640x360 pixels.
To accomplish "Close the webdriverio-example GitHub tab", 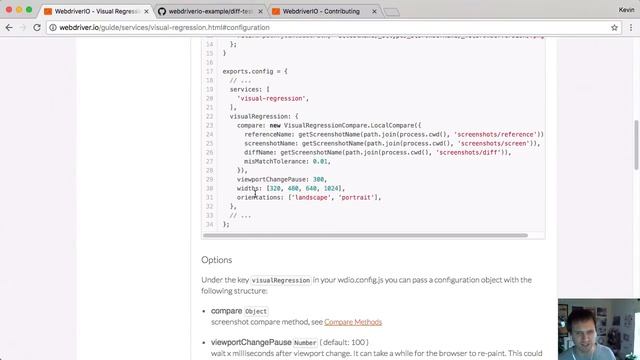I will (260, 11).
